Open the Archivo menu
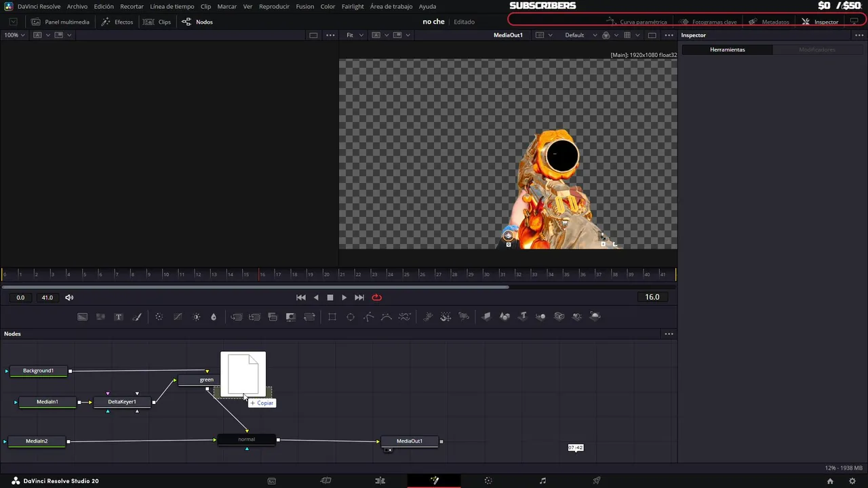Viewport: 868px width, 488px height. click(x=77, y=6)
